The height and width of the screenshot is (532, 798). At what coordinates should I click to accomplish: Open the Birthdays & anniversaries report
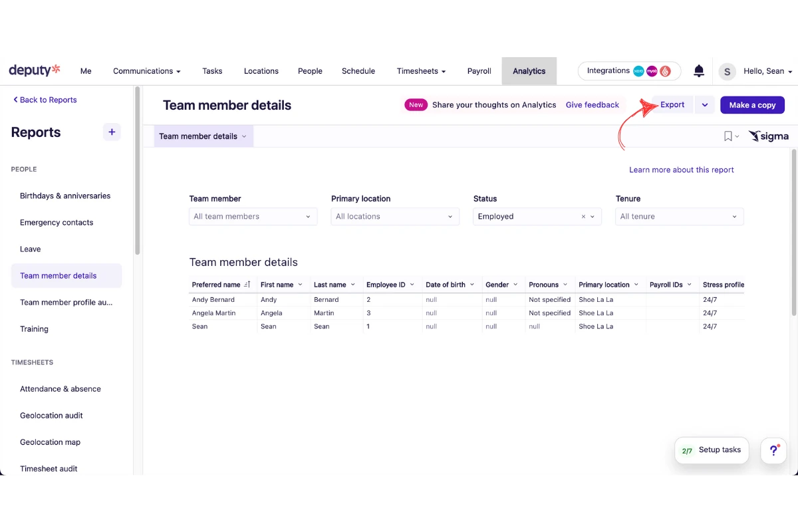point(65,196)
